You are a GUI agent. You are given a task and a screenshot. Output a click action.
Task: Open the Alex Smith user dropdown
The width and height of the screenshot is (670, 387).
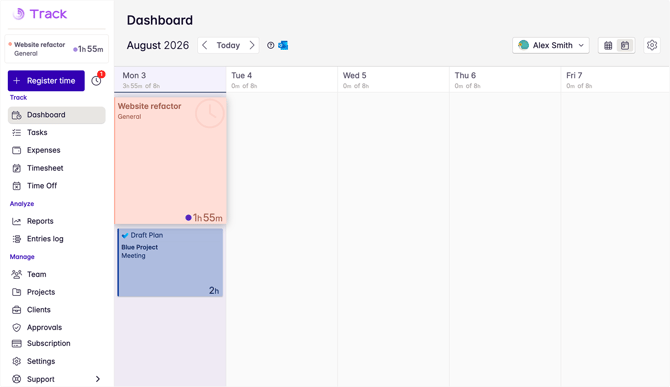click(x=551, y=45)
